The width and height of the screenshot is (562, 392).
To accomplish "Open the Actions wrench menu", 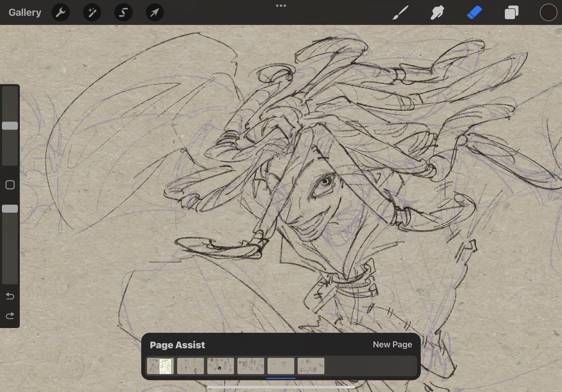I will (60, 13).
